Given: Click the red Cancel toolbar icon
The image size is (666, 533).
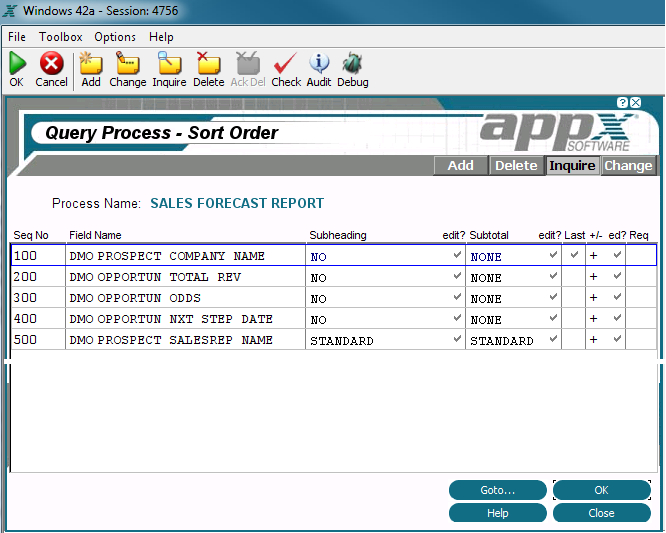Looking at the screenshot, I should 51,63.
